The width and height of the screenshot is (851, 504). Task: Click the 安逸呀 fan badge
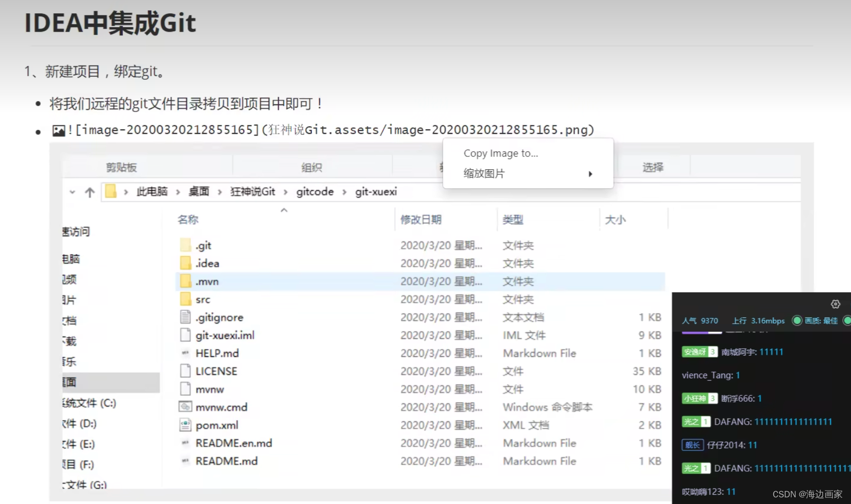(x=699, y=352)
